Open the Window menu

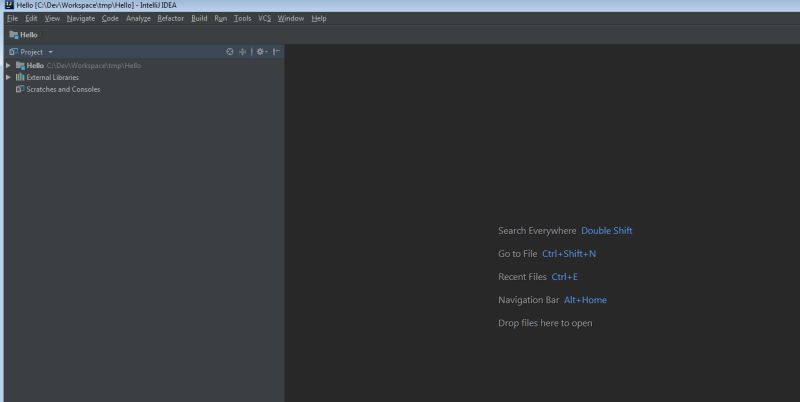[291, 18]
